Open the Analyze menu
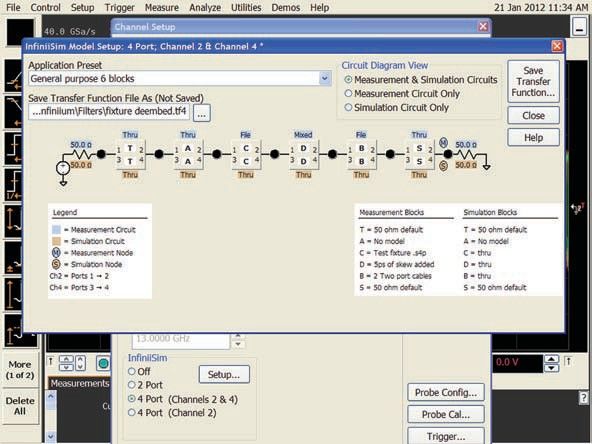 click(x=205, y=7)
